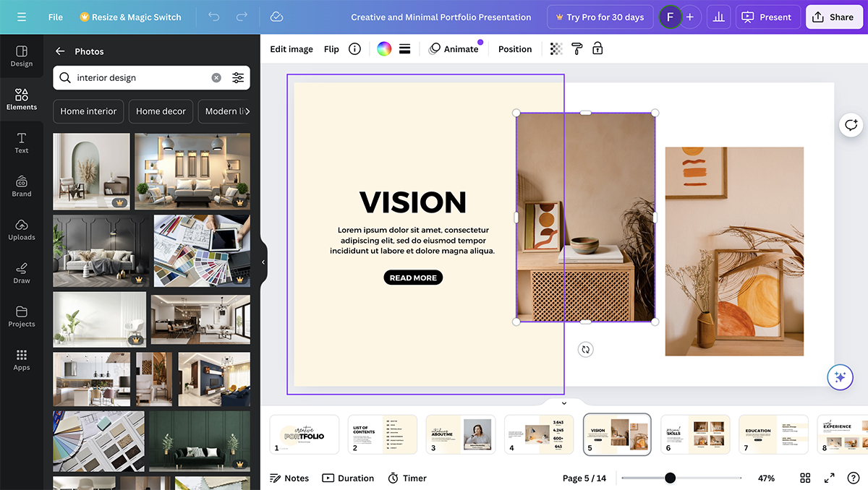868x490 pixels.
Task: Open the Uploads panel
Action: [x=21, y=229]
